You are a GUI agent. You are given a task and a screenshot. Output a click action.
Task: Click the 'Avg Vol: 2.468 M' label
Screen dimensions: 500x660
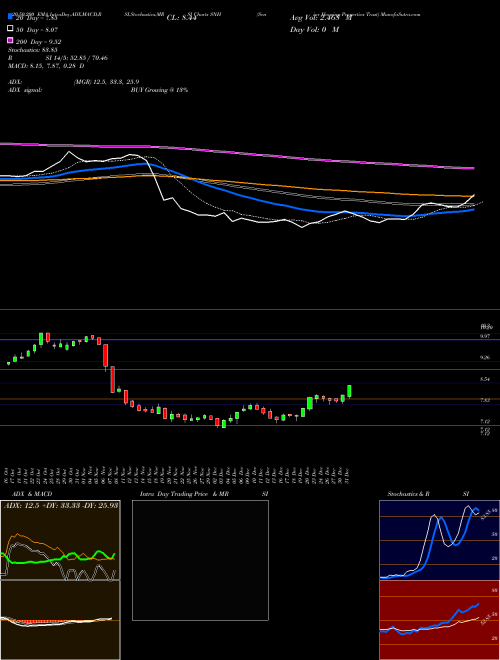(321, 18)
